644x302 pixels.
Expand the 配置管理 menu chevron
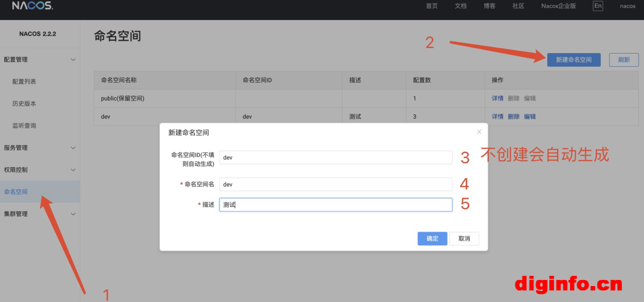[73, 60]
